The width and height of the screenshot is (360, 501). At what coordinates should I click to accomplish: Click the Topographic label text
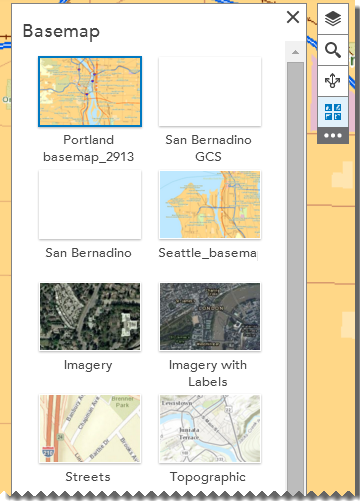(208, 477)
